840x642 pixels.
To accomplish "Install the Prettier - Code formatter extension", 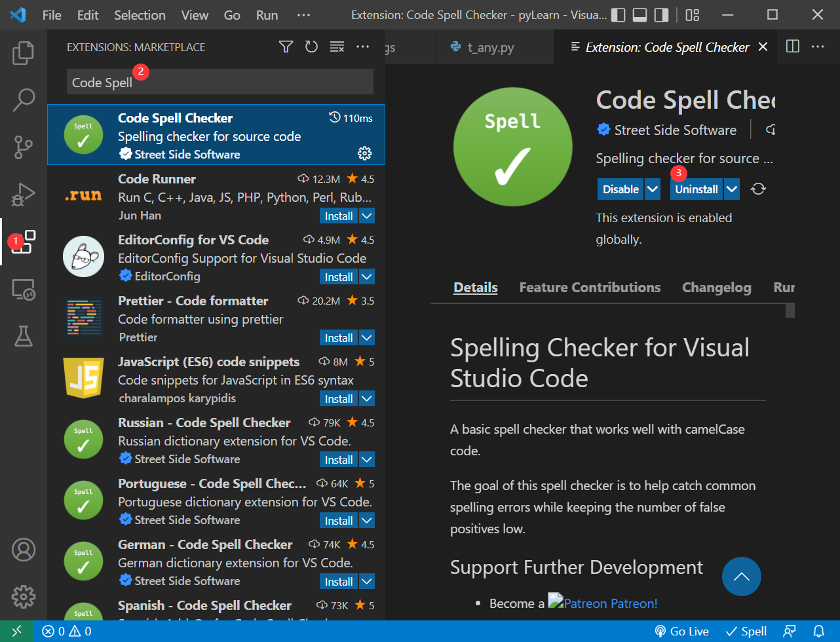I will 338,337.
